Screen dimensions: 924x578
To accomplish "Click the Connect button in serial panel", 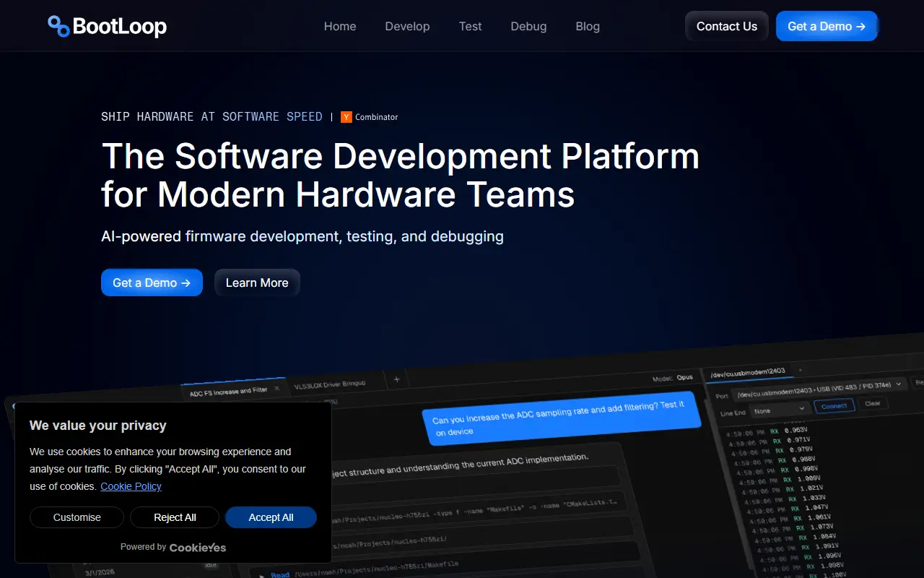I will click(834, 405).
